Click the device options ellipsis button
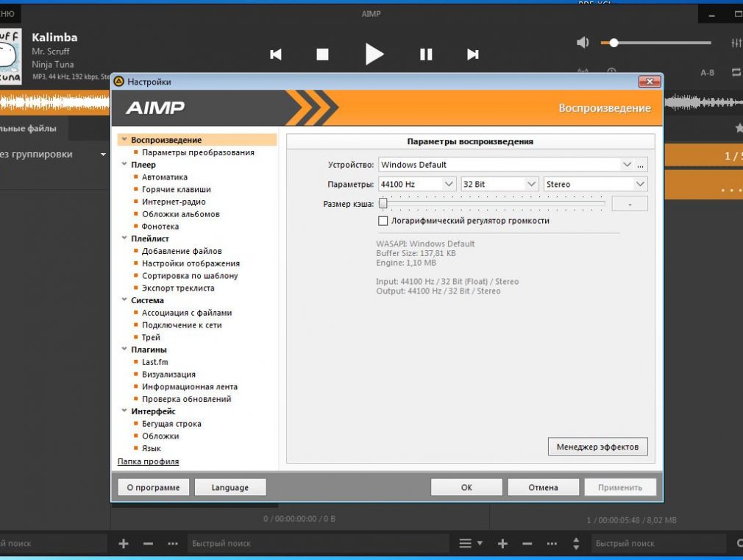Image resolution: width=743 pixels, height=560 pixels. 641,165
